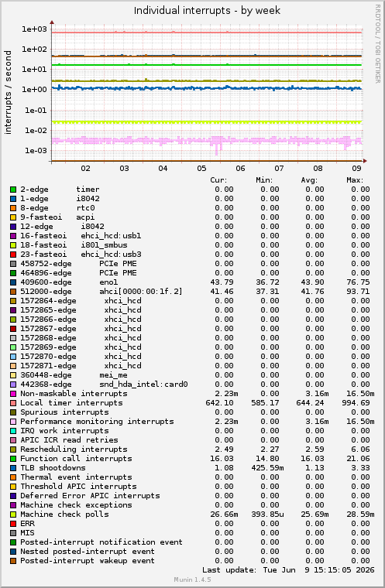Click the blue TLB shootdowns legend swatch
Screen dimensions: 385x588
click(13, 468)
